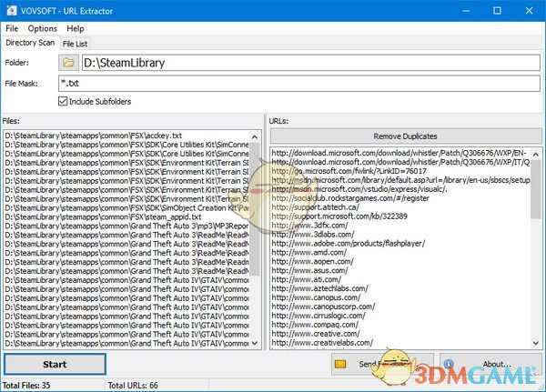
Task: Click the About... button
Action: coord(490,364)
